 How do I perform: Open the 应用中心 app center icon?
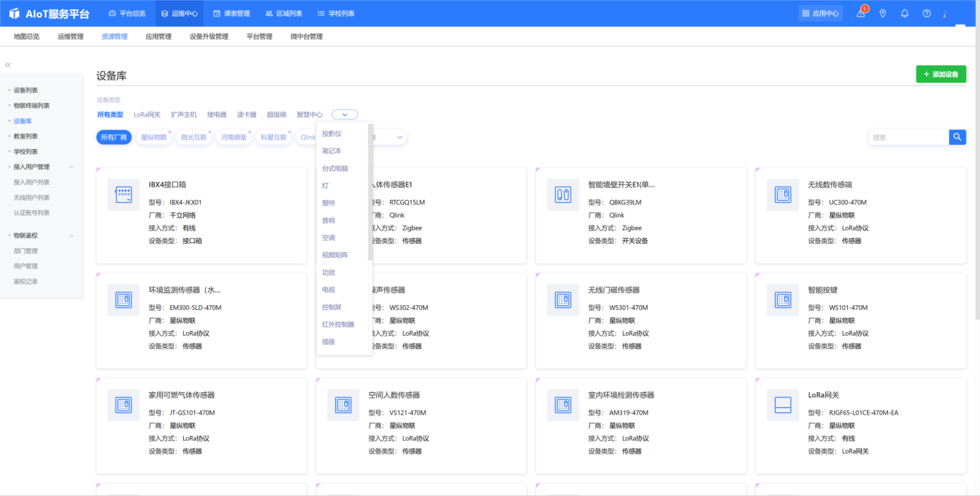coord(819,13)
